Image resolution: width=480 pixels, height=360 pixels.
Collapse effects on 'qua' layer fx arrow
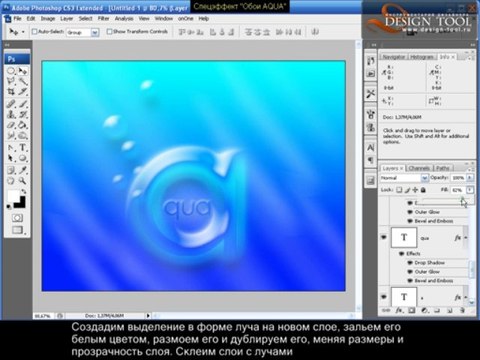[x=466, y=238]
